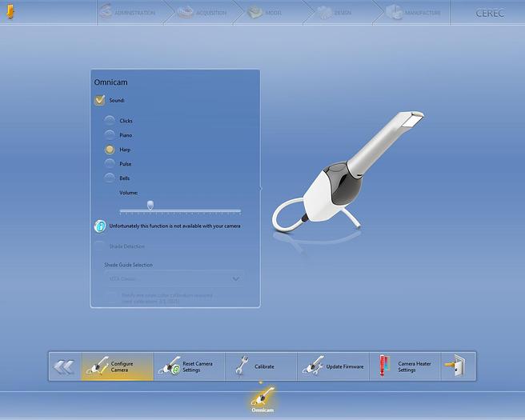Click the orange down-arrow system menu icon
Screen dimensions: 525x420
[10, 12]
